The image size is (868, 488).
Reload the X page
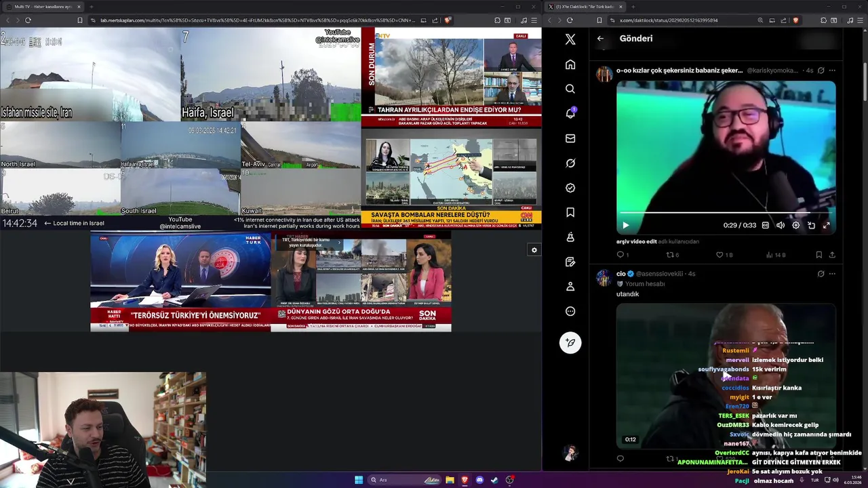pos(570,20)
